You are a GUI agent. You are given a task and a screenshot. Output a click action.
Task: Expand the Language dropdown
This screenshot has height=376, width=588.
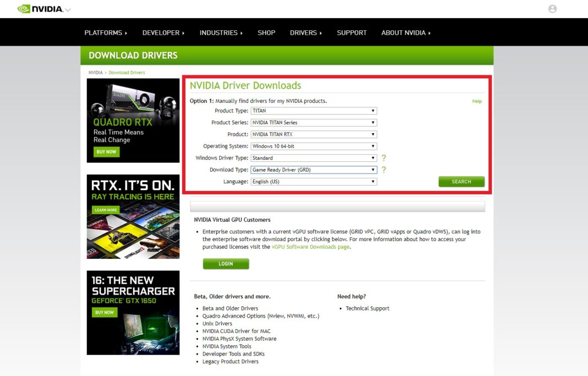tap(313, 182)
